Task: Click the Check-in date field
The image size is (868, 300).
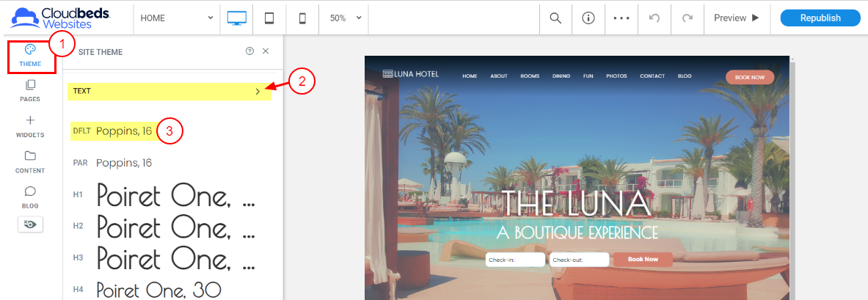Action: 515,260
